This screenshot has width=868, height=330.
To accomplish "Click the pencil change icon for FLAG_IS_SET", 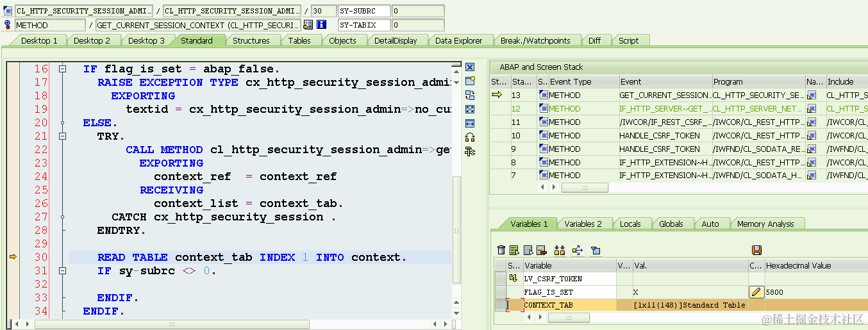I will (756, 292).
